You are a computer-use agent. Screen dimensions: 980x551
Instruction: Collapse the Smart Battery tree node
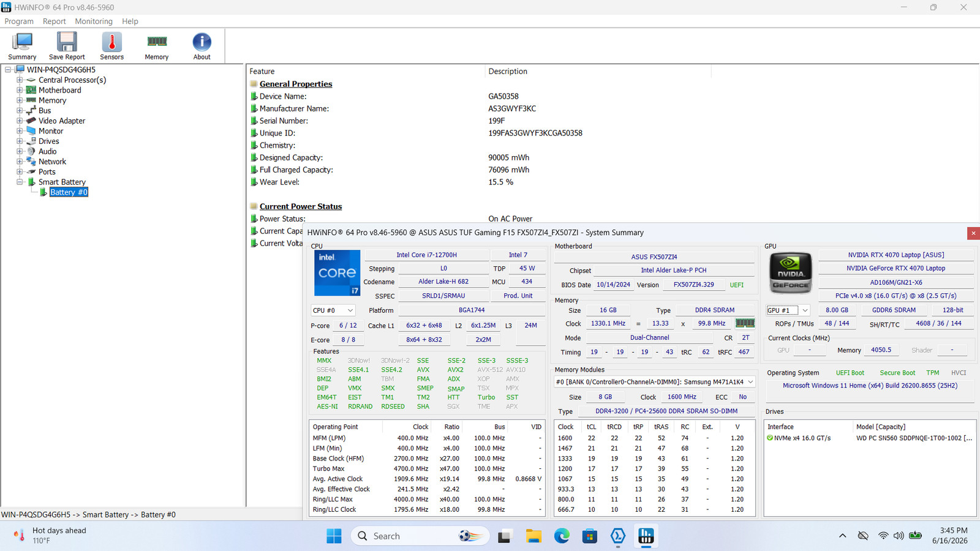(x=20, y=182)
